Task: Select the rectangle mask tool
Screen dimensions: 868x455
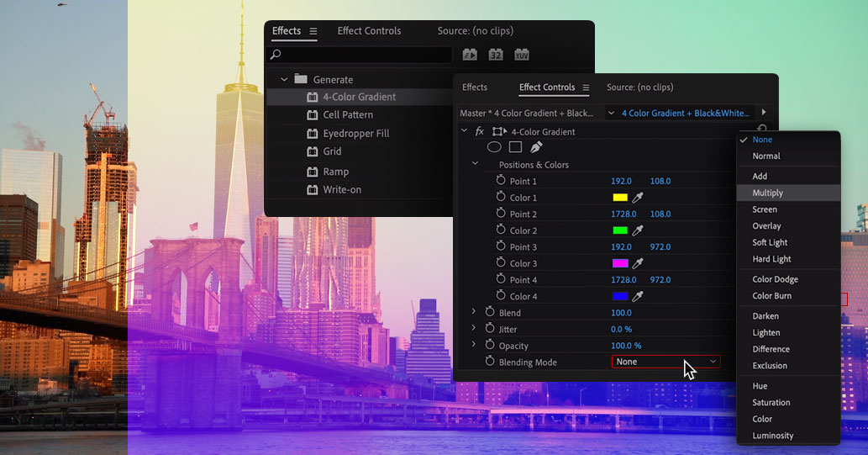Action: click(x=515, y=147)
